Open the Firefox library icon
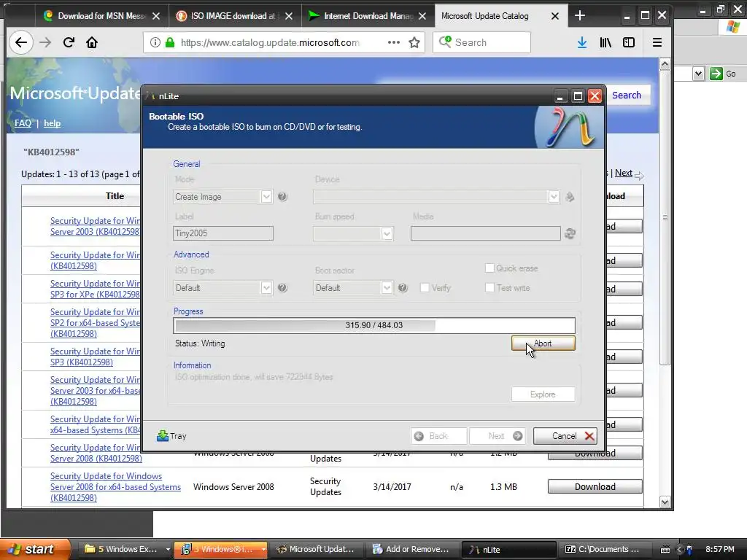 pyautogui.click(x=605, y=42)
